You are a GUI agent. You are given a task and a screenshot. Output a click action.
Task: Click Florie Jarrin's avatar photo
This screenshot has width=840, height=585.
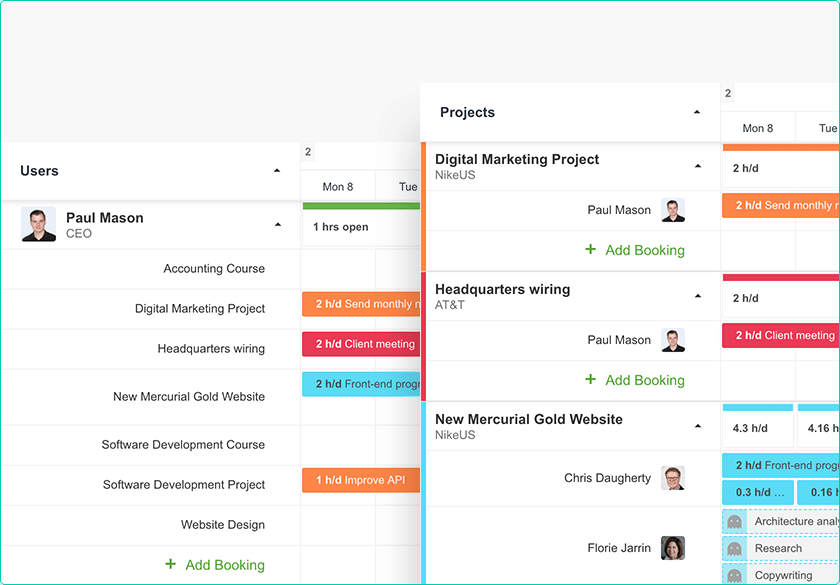673,548
